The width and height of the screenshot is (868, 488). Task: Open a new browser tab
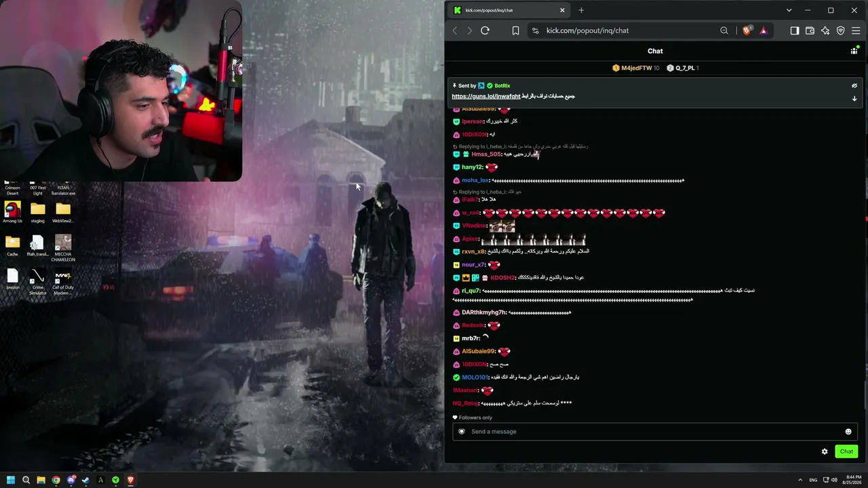point(581,10)
